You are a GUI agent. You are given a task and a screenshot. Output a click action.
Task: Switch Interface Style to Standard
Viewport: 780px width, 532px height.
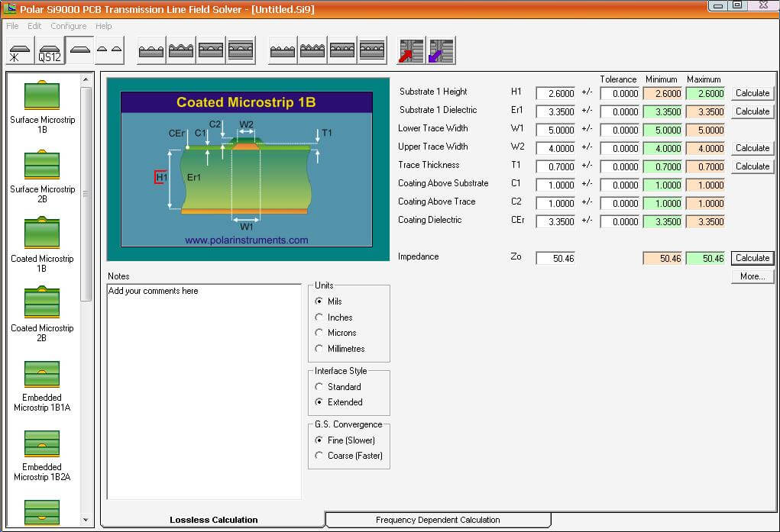click(319, 387)
